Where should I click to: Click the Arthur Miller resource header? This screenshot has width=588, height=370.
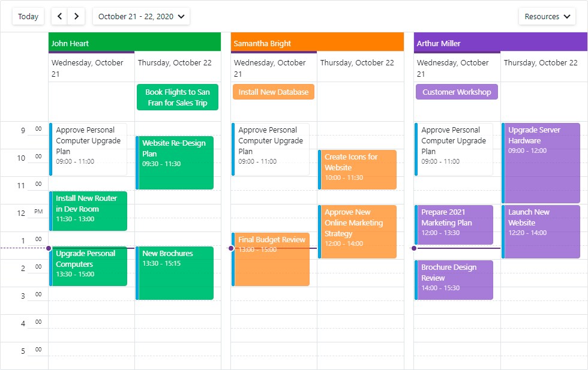(500, 43)
